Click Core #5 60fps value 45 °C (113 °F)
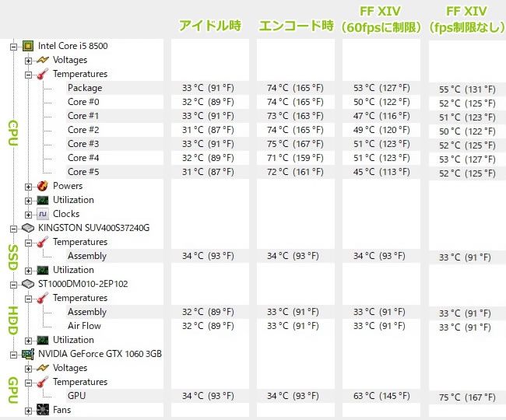This screenshot has height=420, width=506. tap(381, 172)
